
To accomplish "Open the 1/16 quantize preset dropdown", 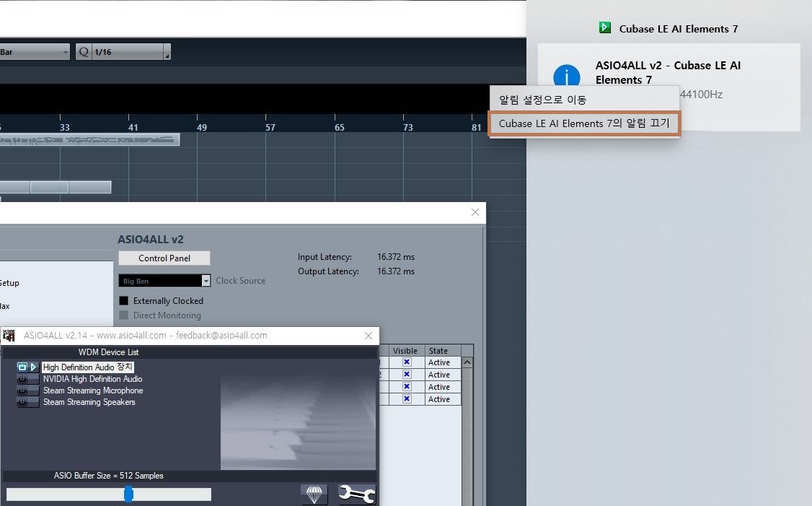I will click(x=128, y=52).
